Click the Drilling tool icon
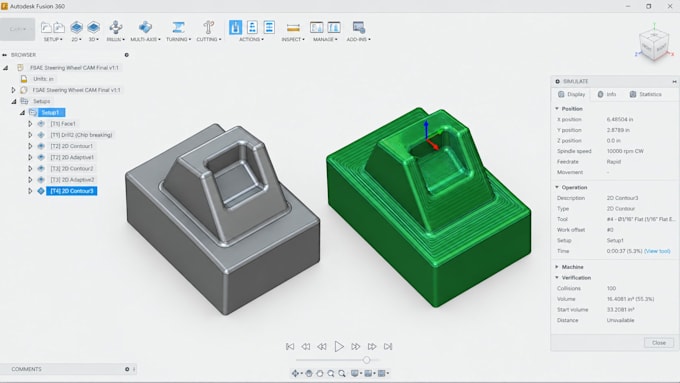This screenshot has height=383, width=680. (115, 27)
